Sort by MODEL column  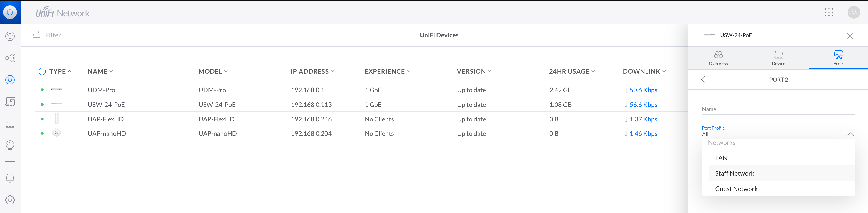click(213, 71)
